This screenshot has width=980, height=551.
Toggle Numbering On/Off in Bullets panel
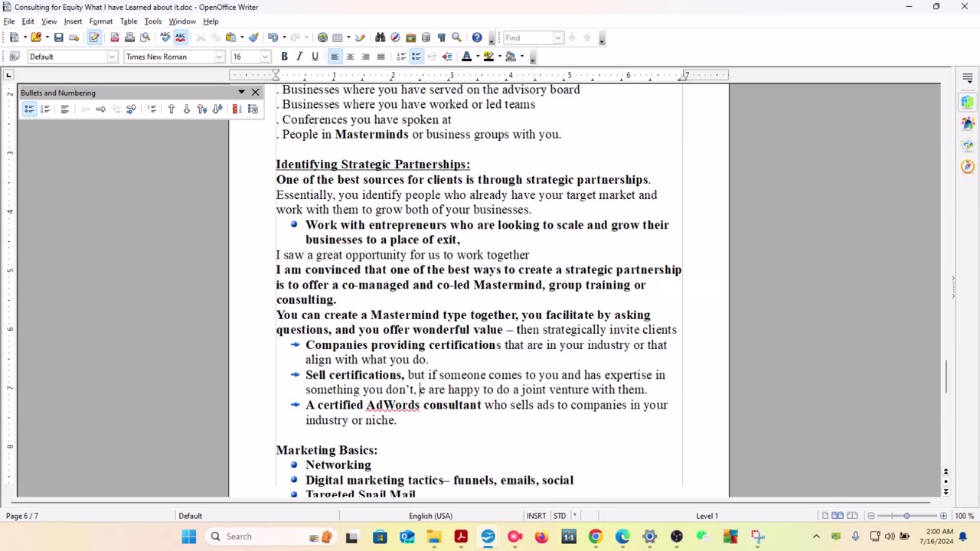pyautogui.click(x=45, y=109)
